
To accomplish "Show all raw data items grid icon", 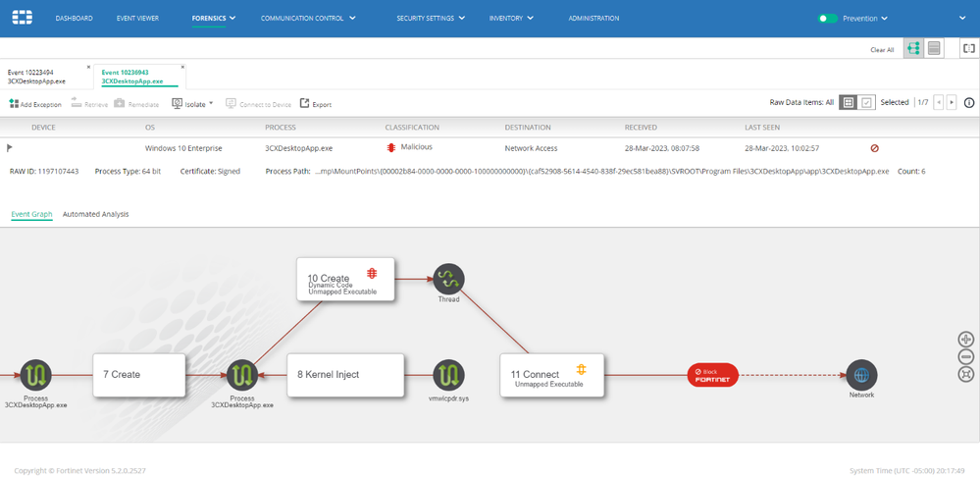I will (x=848, y=103).
